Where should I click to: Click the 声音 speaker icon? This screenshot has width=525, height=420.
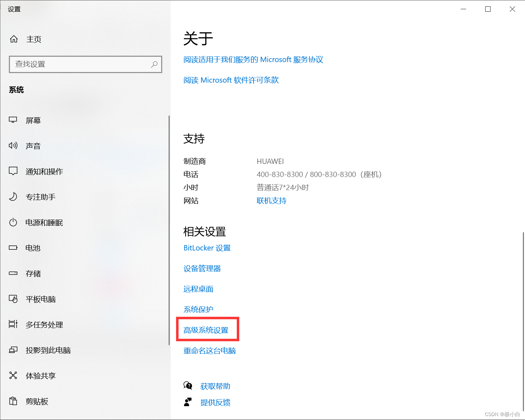coord(13,146)
